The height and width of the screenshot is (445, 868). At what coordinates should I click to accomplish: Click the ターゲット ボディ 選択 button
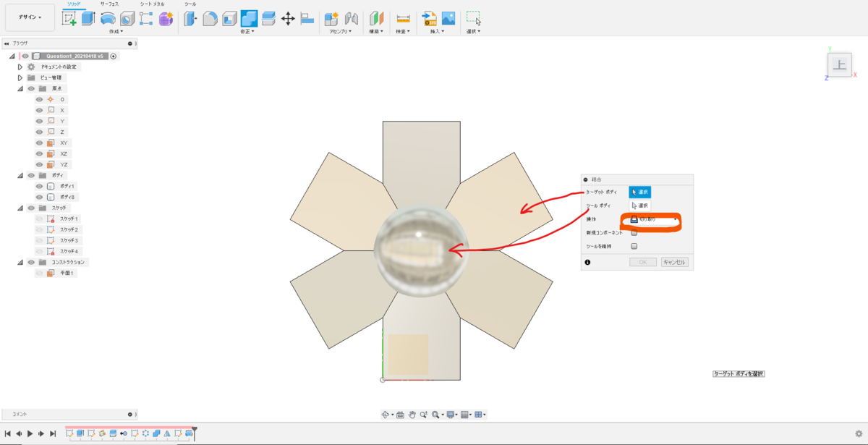(640, 192)
